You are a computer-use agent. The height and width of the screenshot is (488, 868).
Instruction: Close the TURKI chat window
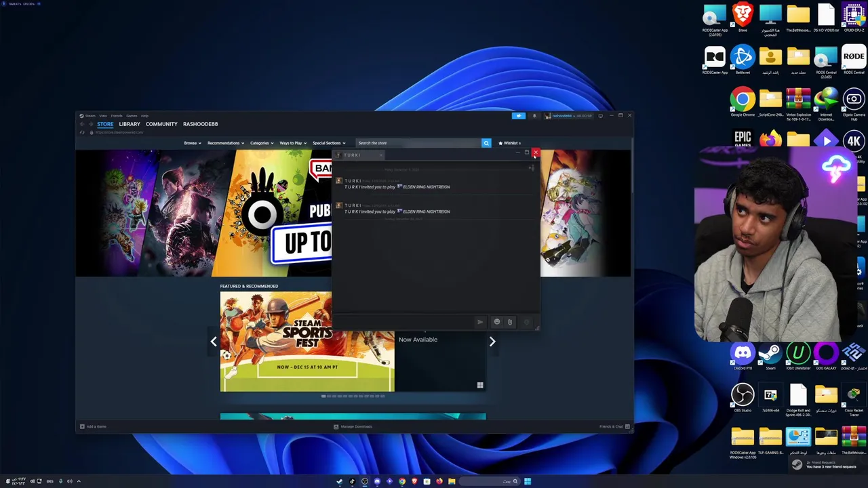(x=535, y=152)
